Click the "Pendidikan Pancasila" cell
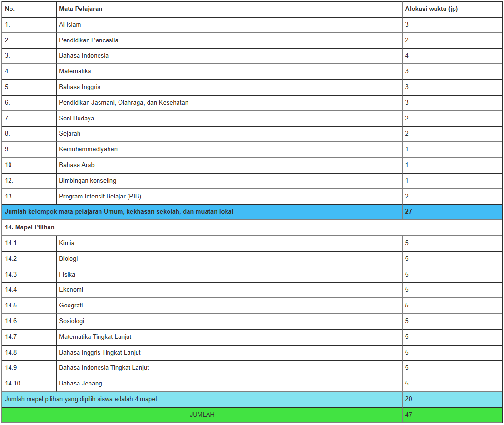This screenshot has height=425, width=504. click(89, 40)
